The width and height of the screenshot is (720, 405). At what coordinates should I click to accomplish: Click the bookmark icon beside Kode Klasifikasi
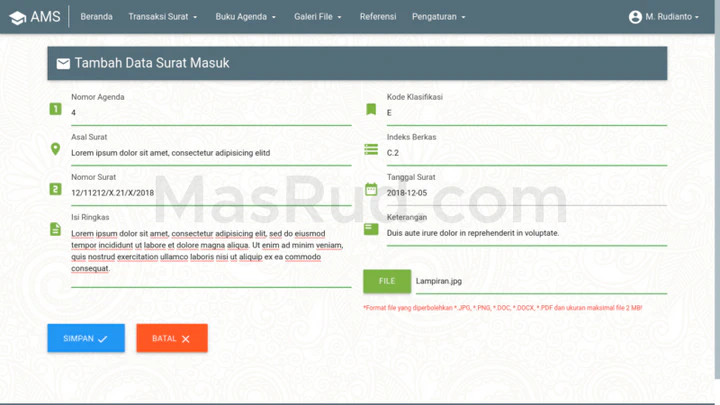coord(371,109)
